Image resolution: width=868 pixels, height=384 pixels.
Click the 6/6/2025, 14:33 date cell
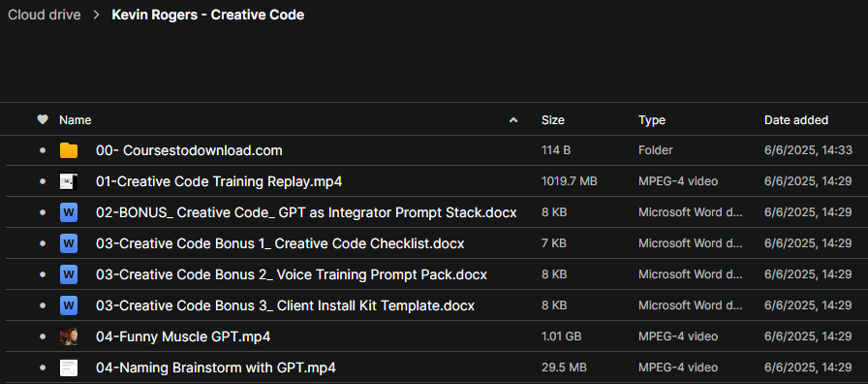pos(808,150)
